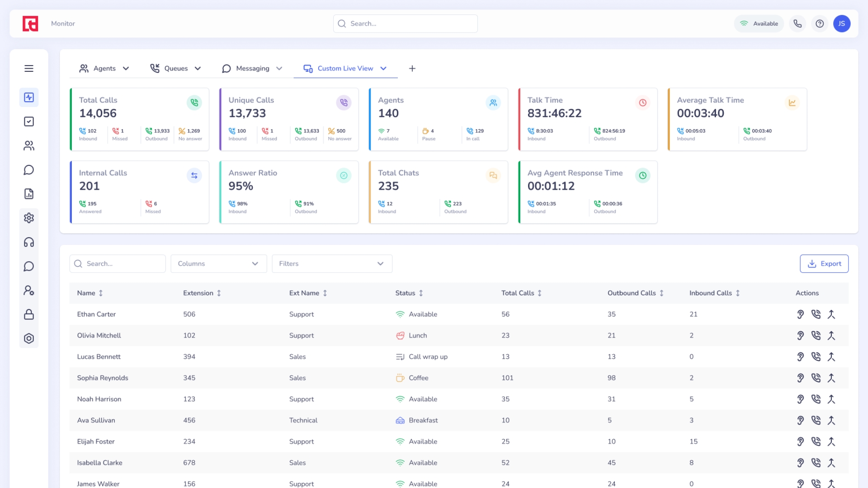Image resolution: width=868 pixels, height=488 pixels.
Task: Select the Messaging tab
Action: 252,68
